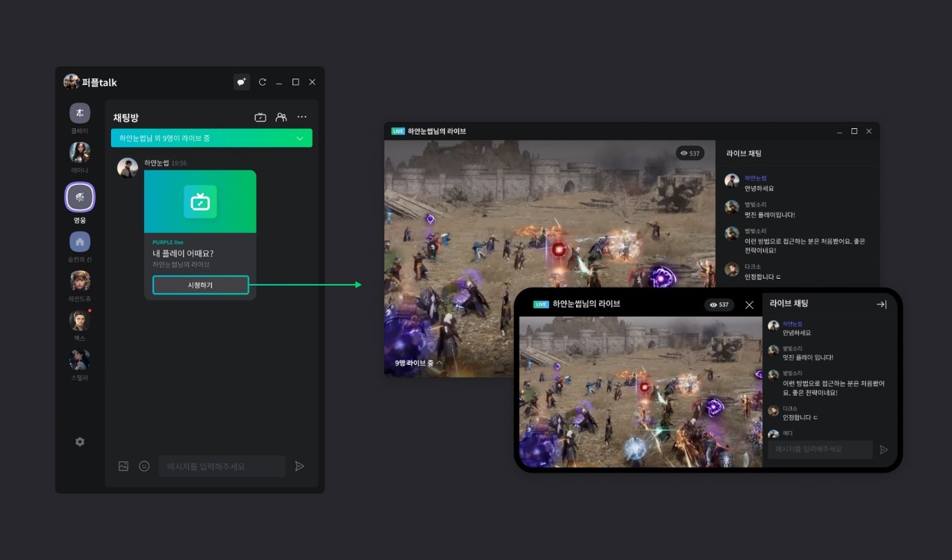Screen dimensions: 952x560
Task: Click the viewer count 537 in mobile view
Action: pyautogui.click(x=720, y=305)
